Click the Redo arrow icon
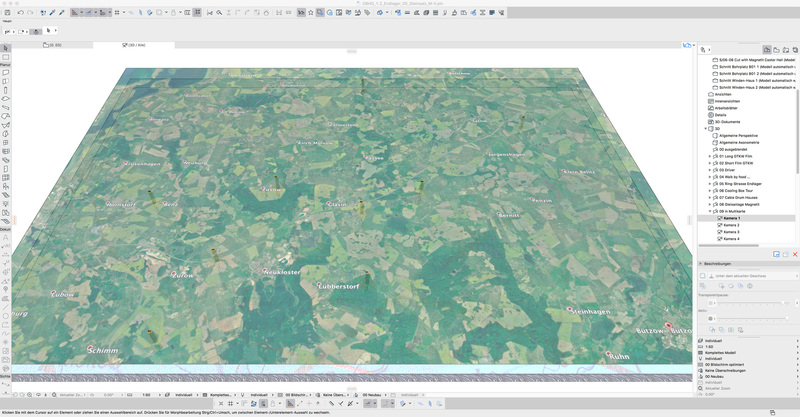The width and height of the screenshot is (800, 417). point(31,13)
